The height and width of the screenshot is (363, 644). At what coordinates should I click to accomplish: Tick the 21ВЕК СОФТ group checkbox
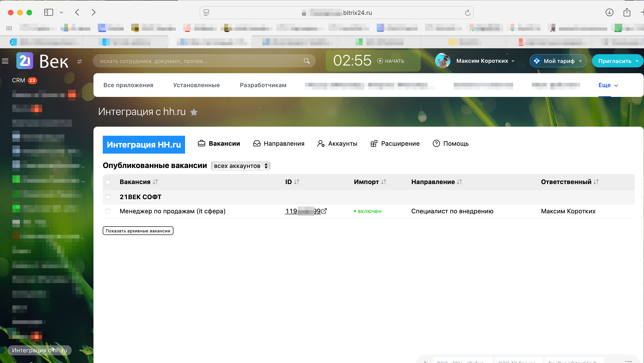coord(108,197)
